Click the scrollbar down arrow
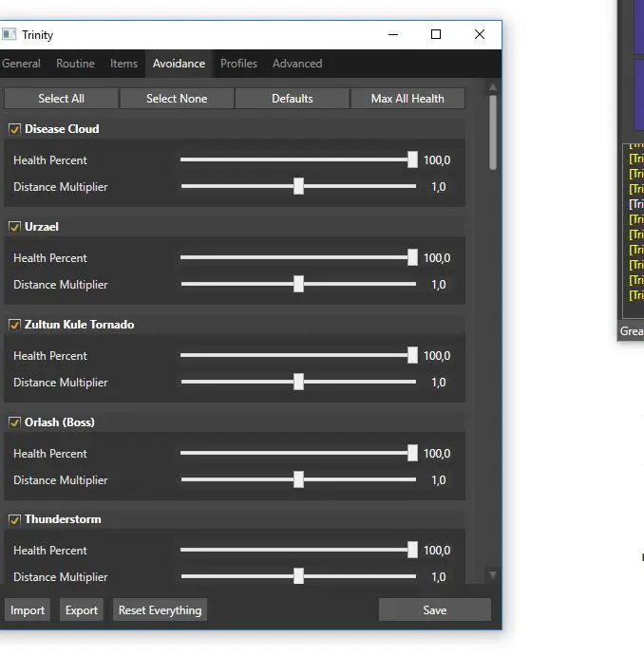The width and height of the screenshot is (644, 656). point(493,575)
